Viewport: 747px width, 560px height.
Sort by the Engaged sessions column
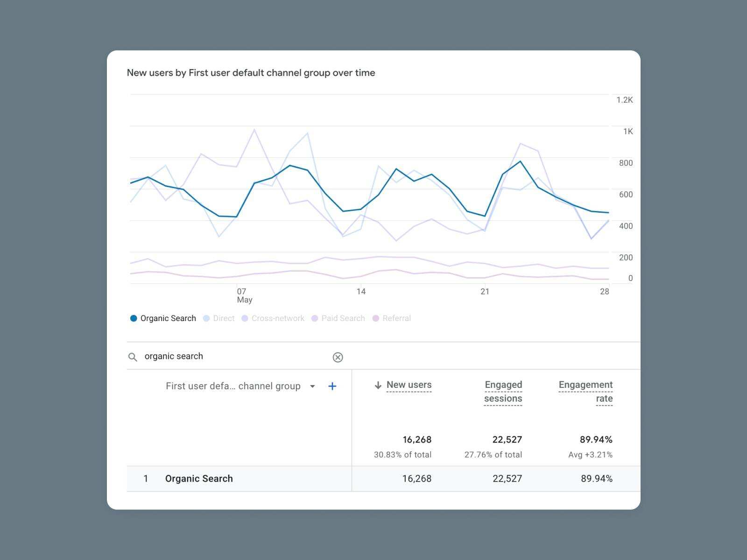click(503, 392)
